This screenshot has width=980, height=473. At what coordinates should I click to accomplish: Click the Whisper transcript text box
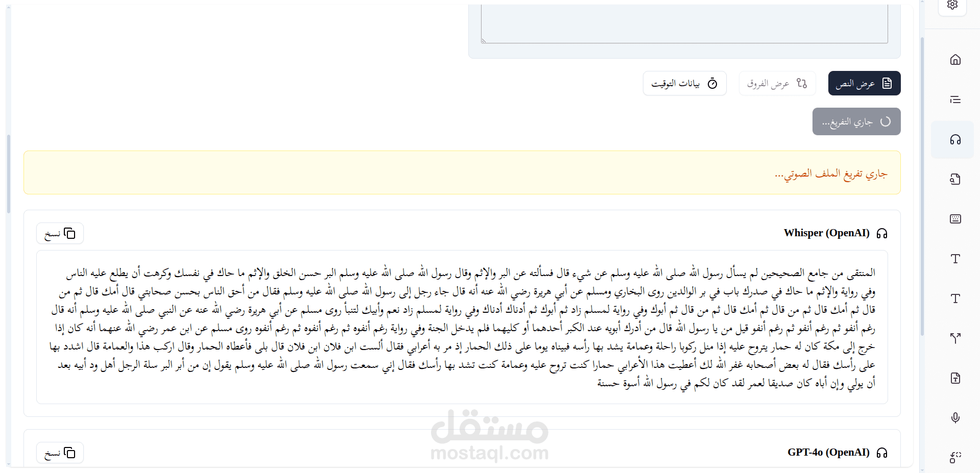click(x=462, y=327)
